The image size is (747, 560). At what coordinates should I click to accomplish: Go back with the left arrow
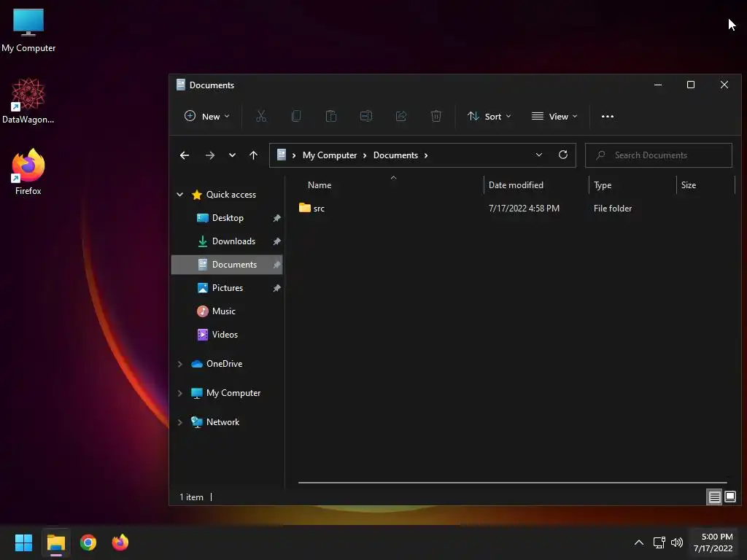[185, 155]
